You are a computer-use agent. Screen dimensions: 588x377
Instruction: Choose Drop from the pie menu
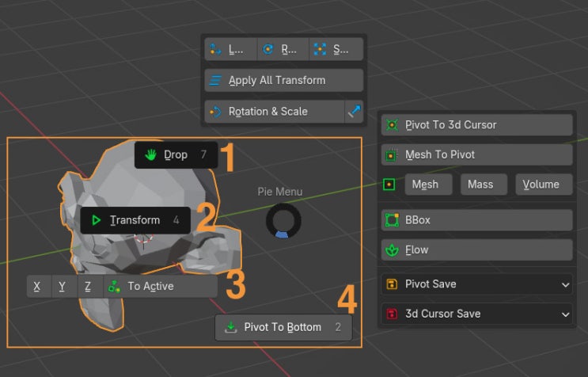pos(176,154)
